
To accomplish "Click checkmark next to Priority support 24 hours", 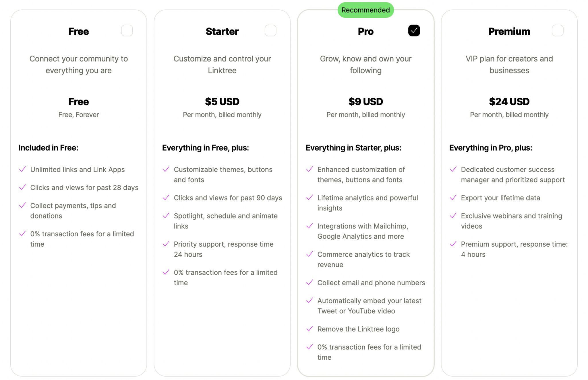I will click(166, 244).
